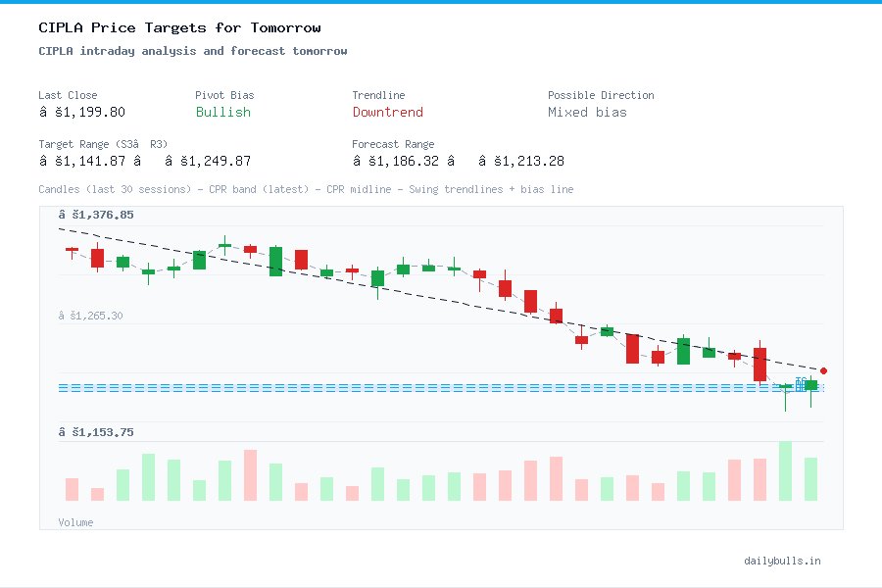This screenshot has width=882, height=588.
Task: Select the first red candle at top left
Action: 73,252
